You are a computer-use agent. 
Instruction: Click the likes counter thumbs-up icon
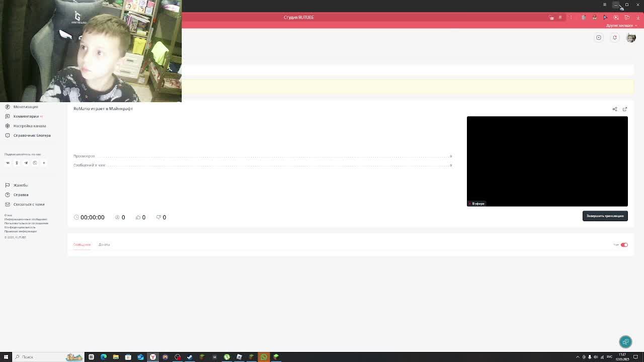tap(138, 217)
